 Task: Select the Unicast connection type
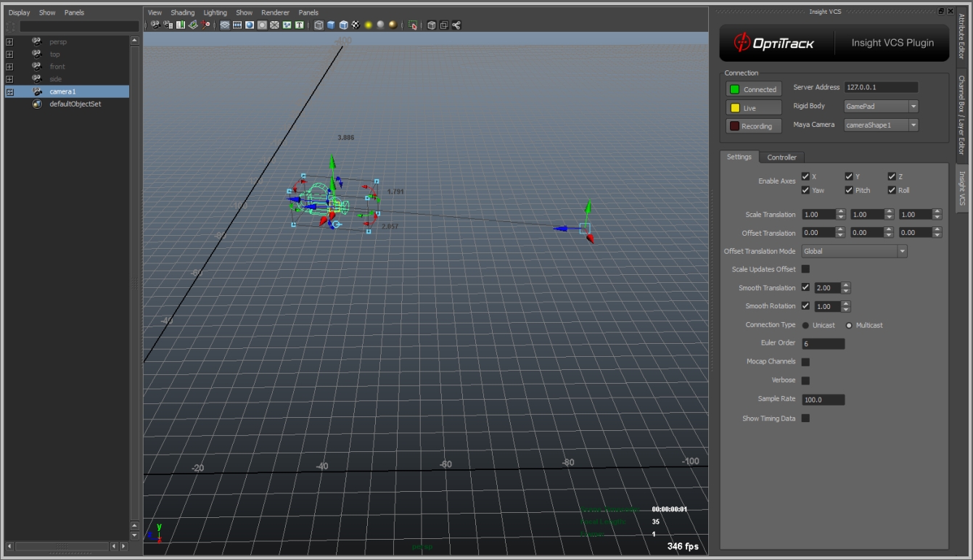805,325
